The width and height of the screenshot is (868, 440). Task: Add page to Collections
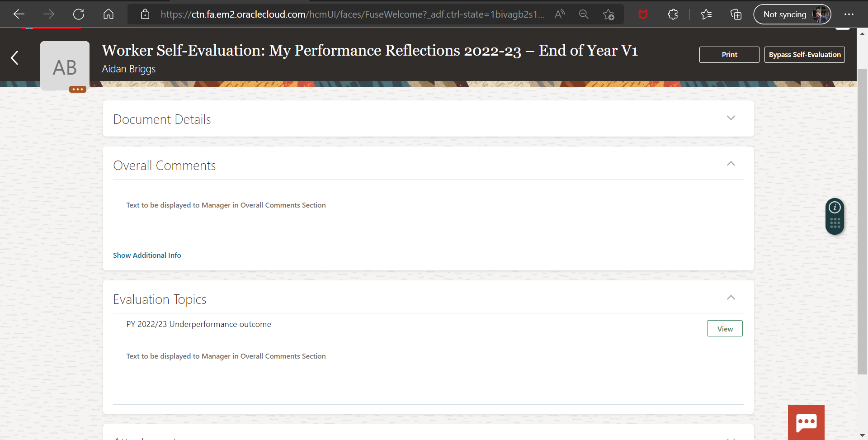coord(736,14)
